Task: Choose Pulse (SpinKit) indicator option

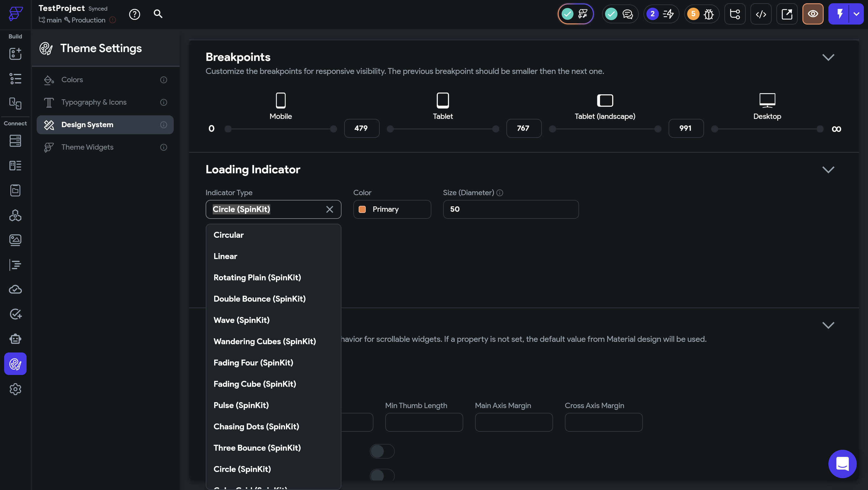Action: 241,405
